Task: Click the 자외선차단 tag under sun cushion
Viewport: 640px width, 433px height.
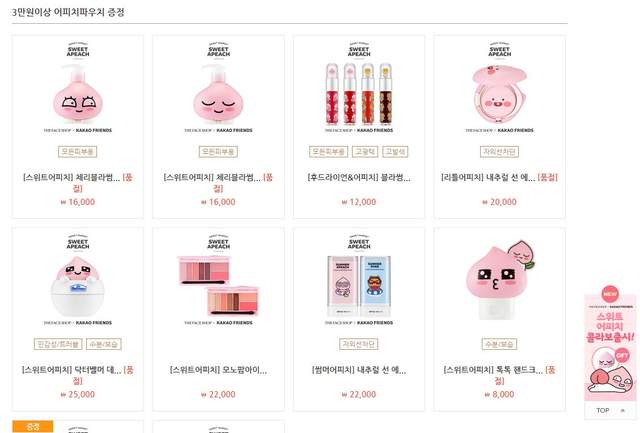Action: 499,152
